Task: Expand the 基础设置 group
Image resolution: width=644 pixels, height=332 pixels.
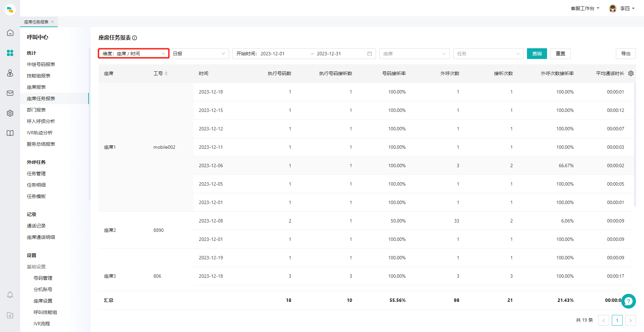Action: (36, 267)
